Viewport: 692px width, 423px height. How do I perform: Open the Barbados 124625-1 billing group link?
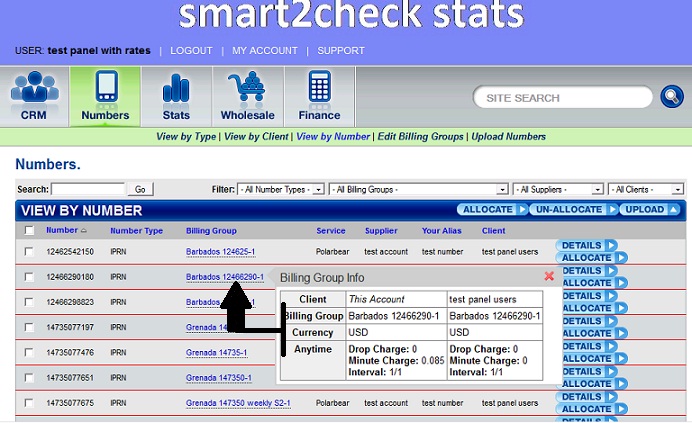click(220, 252)
